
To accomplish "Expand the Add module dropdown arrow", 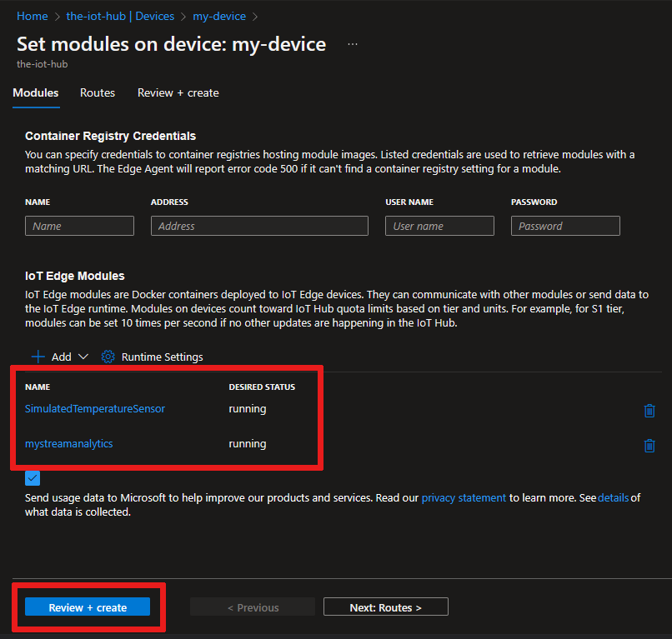I will [x=83, y=357].
